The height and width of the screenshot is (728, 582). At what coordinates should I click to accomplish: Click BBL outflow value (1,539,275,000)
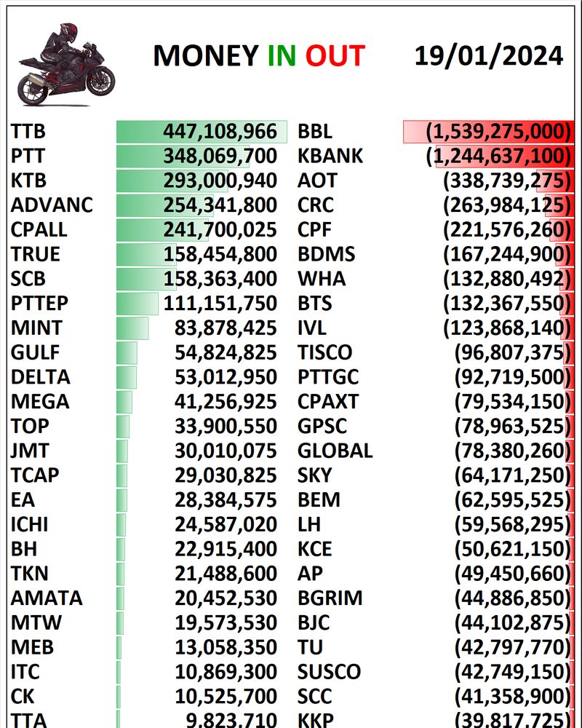[497, 132]
